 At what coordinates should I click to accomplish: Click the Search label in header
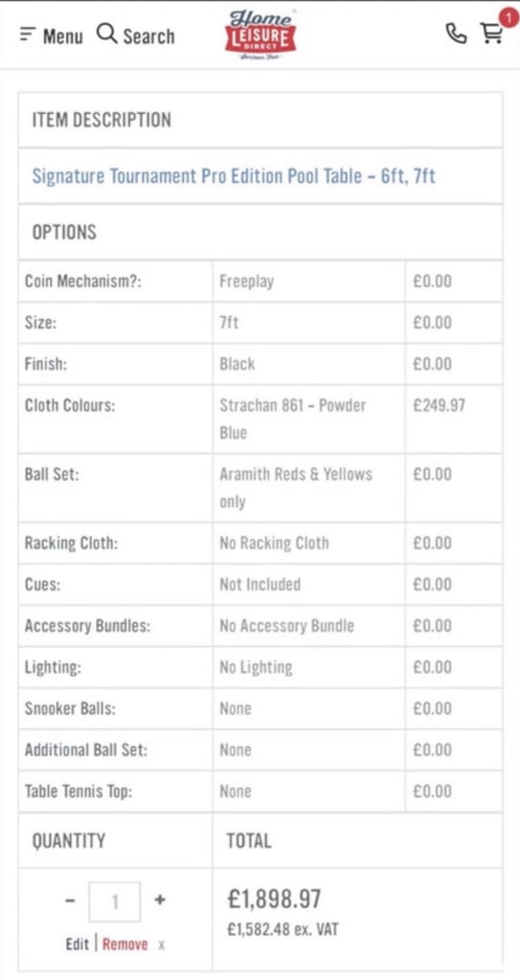(x=148, y=36)
